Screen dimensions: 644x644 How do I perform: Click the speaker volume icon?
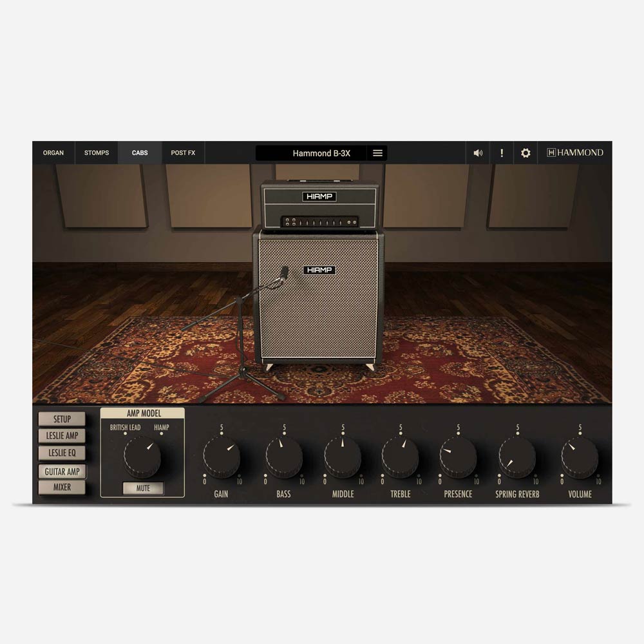coord(478,153)
